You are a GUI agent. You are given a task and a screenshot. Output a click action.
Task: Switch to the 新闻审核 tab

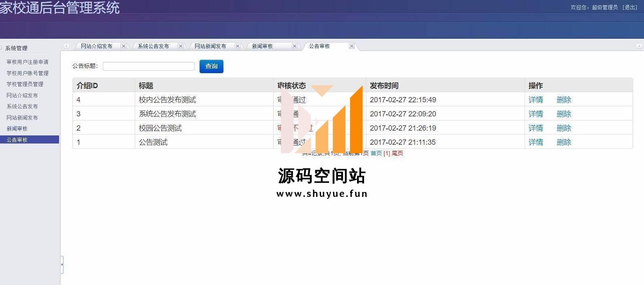coord(262,46)
